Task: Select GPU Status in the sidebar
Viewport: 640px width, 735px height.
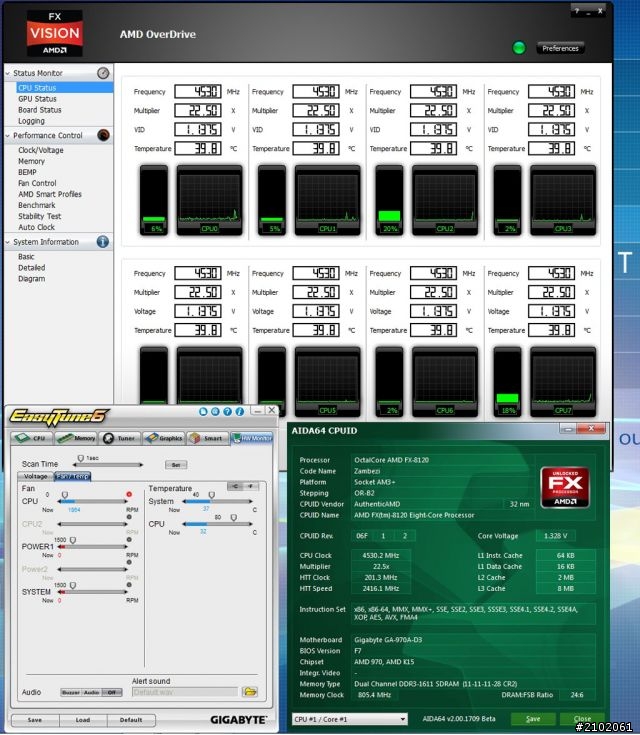Action: point(37,99)
